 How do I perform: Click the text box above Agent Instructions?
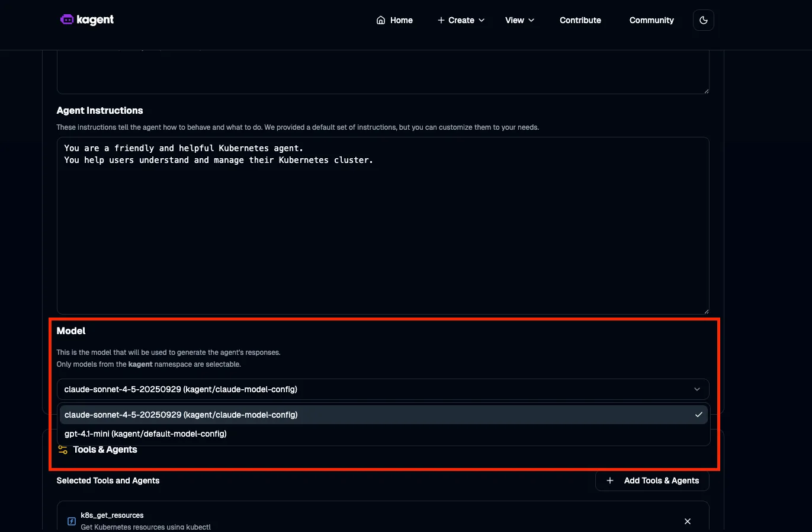coord(382,71)
